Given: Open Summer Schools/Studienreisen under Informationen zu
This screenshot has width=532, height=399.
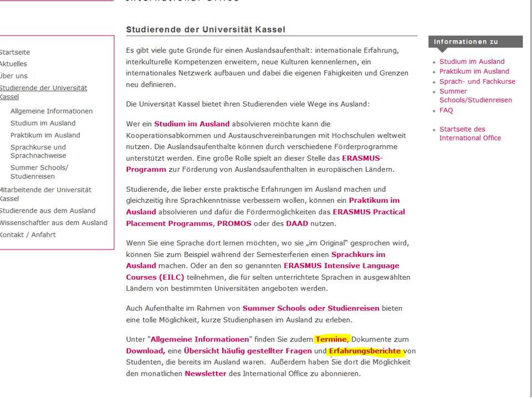Looking at the screenshot, I should (475, 96).
